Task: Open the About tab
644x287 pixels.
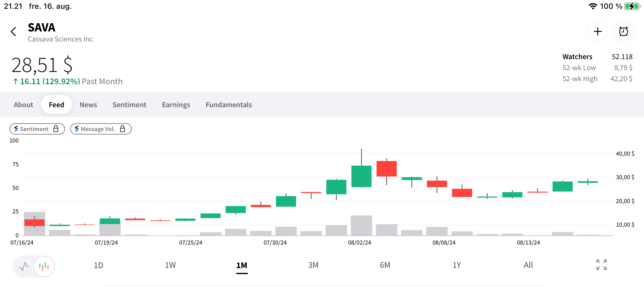Action: (23, 105)
